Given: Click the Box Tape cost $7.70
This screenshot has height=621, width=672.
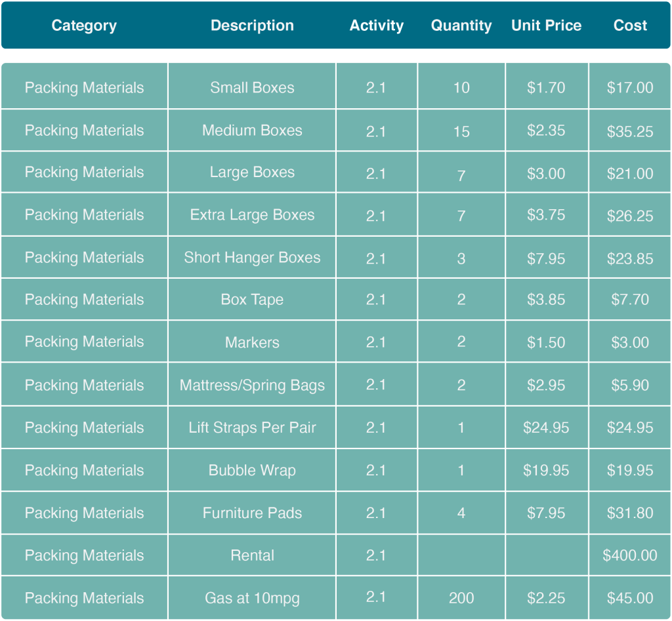Looking at the screenshot, I should [630, 300].
